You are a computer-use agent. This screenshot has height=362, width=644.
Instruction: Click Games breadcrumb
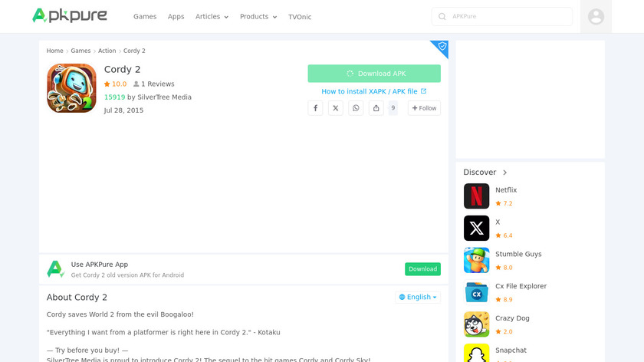point(80,51)
